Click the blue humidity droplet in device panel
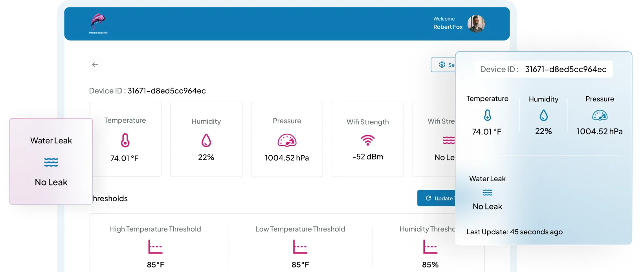This screenshot has width=644, height=272. pyautogui.click(x=543, y=115)
